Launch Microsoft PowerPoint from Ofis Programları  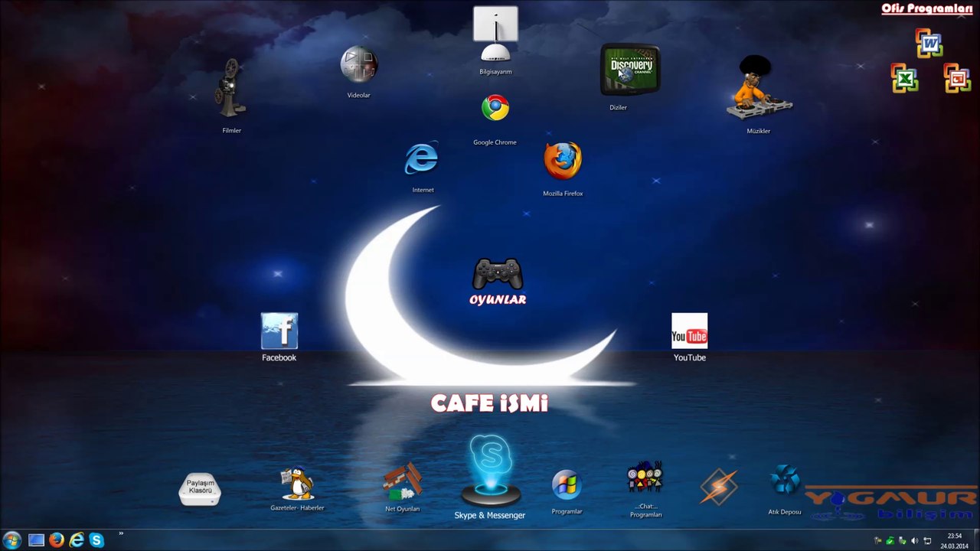pos(957,78)
